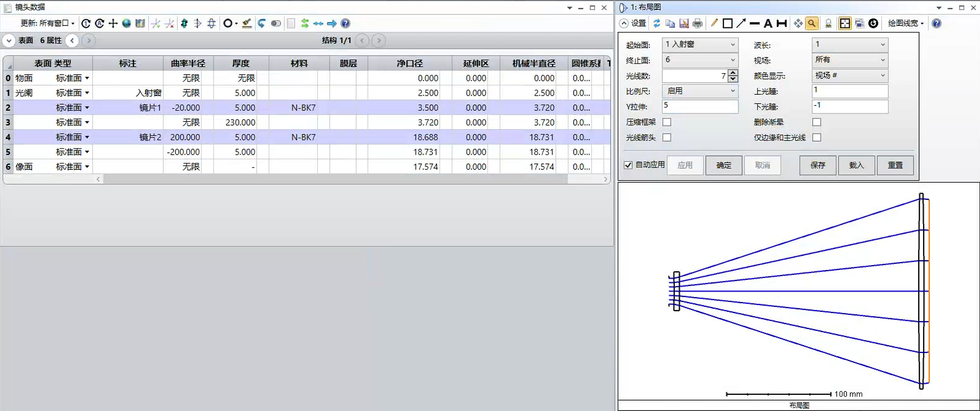980x411 pixels.
Task: Uncheck the 自动应用 checkbox
Action: pos(628,165)
